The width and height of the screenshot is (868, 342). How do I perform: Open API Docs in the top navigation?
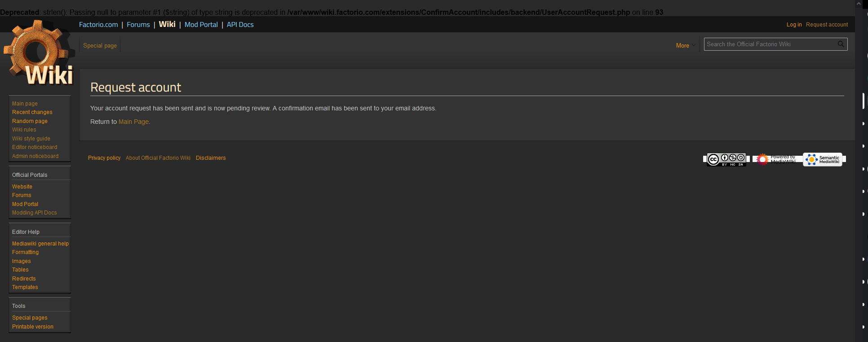tap(240, 25)
